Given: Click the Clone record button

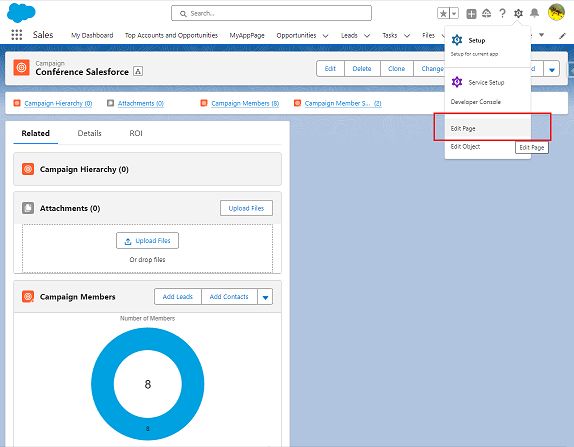Looking at the screenshot, I should (396, 68).
